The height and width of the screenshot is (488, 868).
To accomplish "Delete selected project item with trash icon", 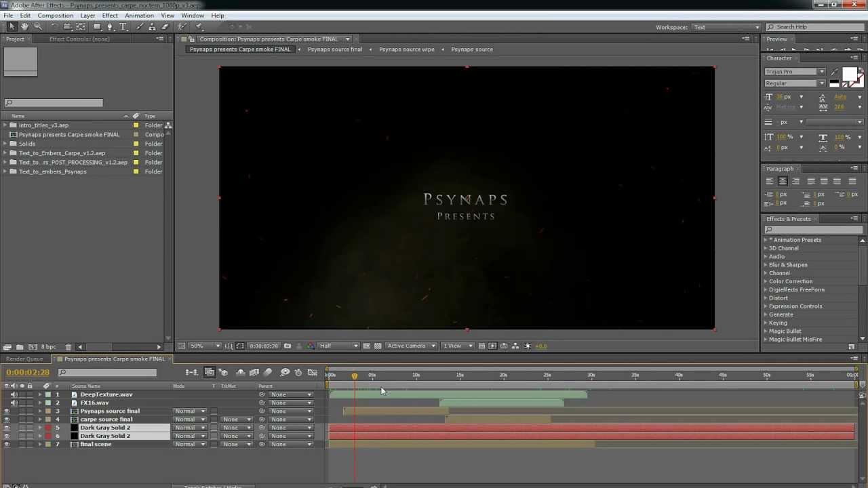I will [x=68, y=347].
